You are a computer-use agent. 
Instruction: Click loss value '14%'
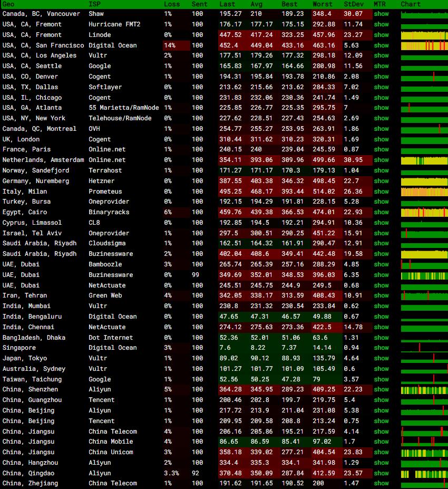170,45
